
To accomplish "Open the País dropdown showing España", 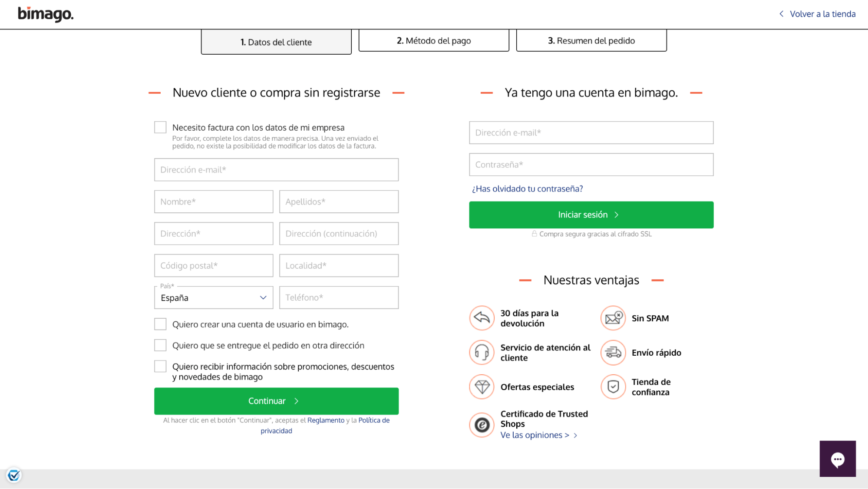I will 214,297.
